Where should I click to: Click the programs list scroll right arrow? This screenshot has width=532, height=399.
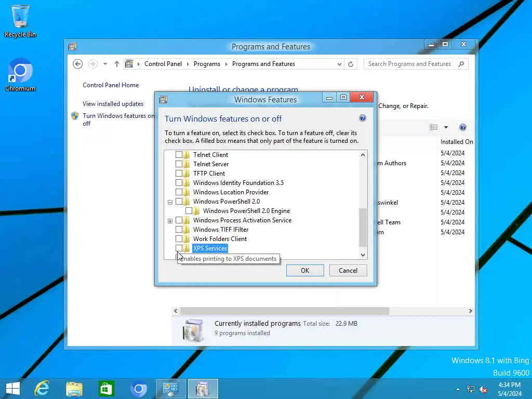[x=470, y=311]
